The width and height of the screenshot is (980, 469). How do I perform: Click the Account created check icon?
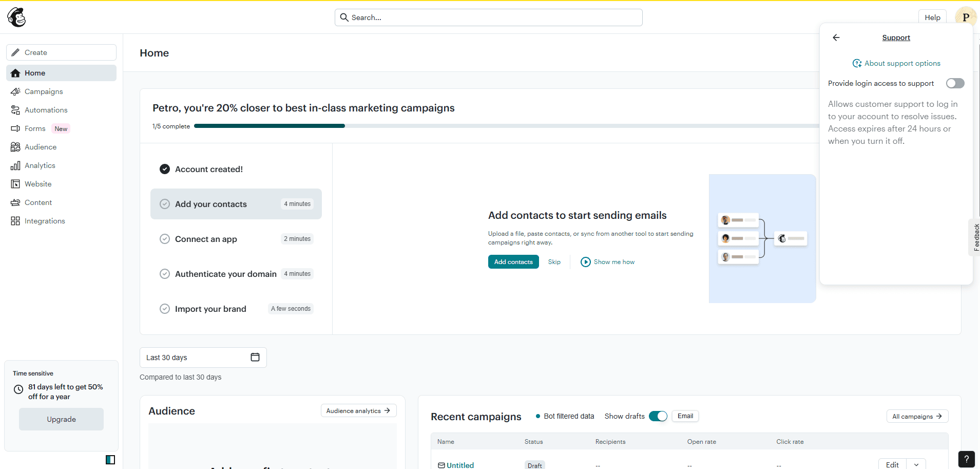(x=165, y=169)
